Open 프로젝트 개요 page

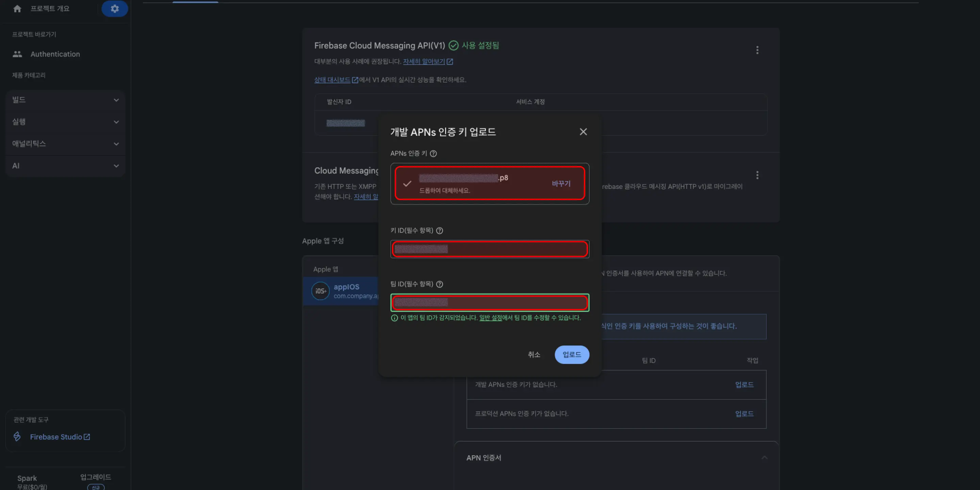coord(50,9)
